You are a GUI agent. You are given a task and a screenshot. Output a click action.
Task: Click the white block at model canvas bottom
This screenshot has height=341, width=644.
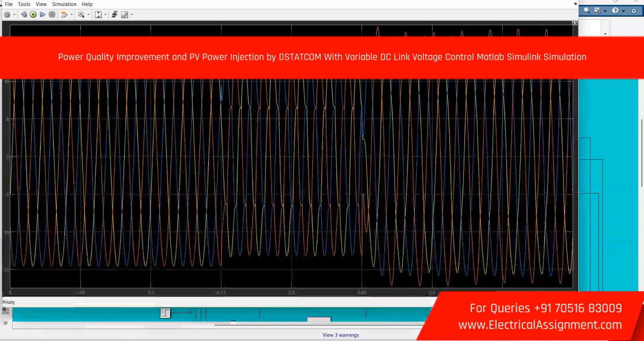tap(319, 319)
